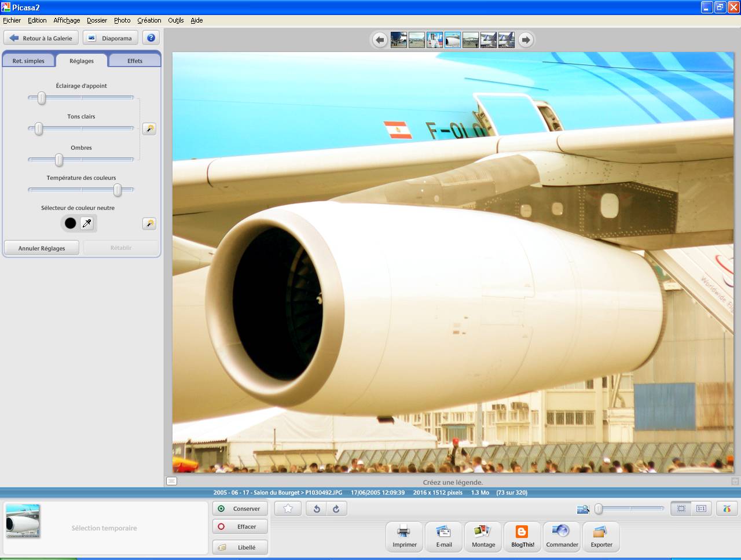
Task: Open the Affichage menu
Action: point(67,20)
